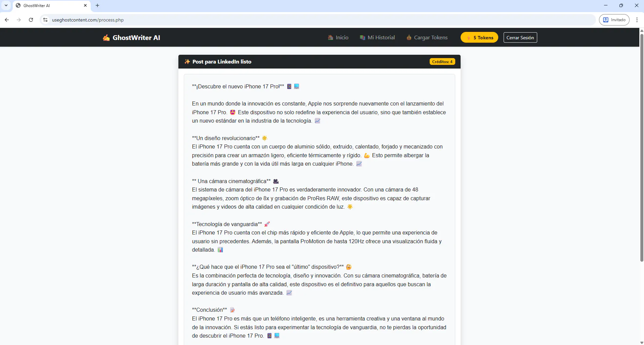
Task: Click the 5 Tokens badge
Action: tap(479, 38)
